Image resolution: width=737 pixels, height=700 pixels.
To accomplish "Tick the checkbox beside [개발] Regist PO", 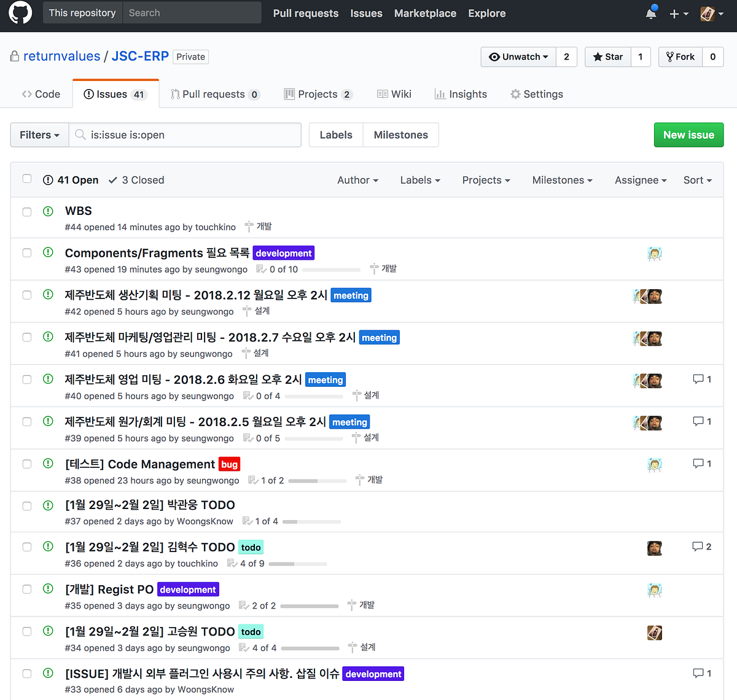I will coord(26,588).
